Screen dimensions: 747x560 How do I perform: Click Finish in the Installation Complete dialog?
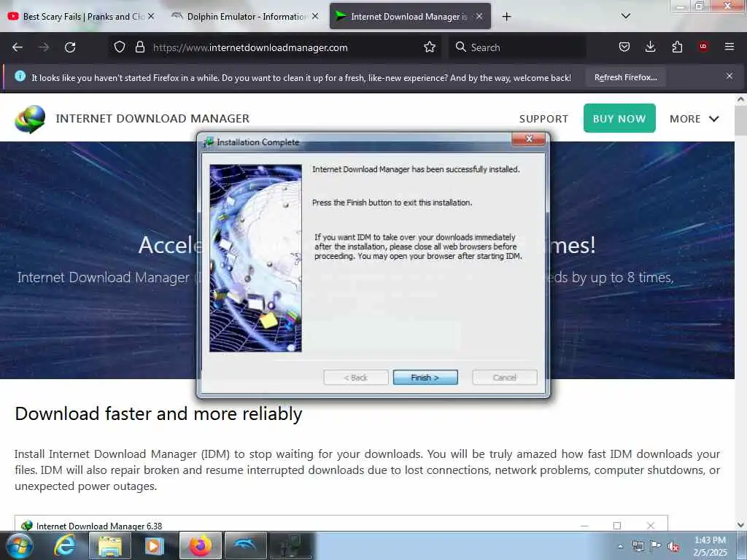point(425,377)
